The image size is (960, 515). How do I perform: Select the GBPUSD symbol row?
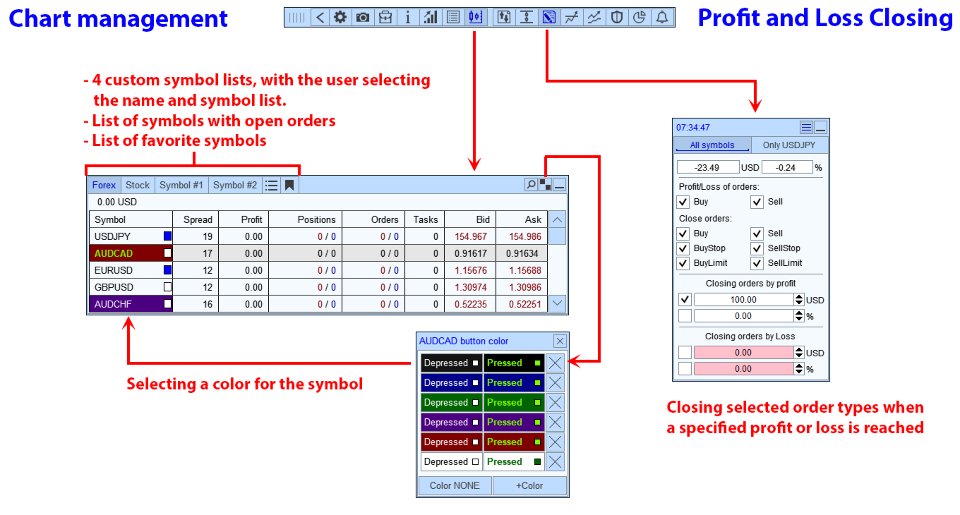pyautogui.click(x=318, y=287)
